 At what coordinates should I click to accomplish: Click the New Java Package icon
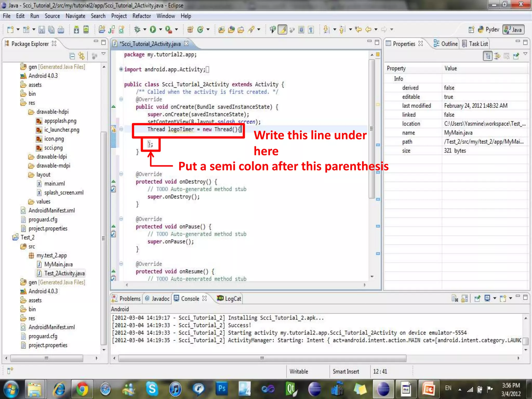pos(190,30)
